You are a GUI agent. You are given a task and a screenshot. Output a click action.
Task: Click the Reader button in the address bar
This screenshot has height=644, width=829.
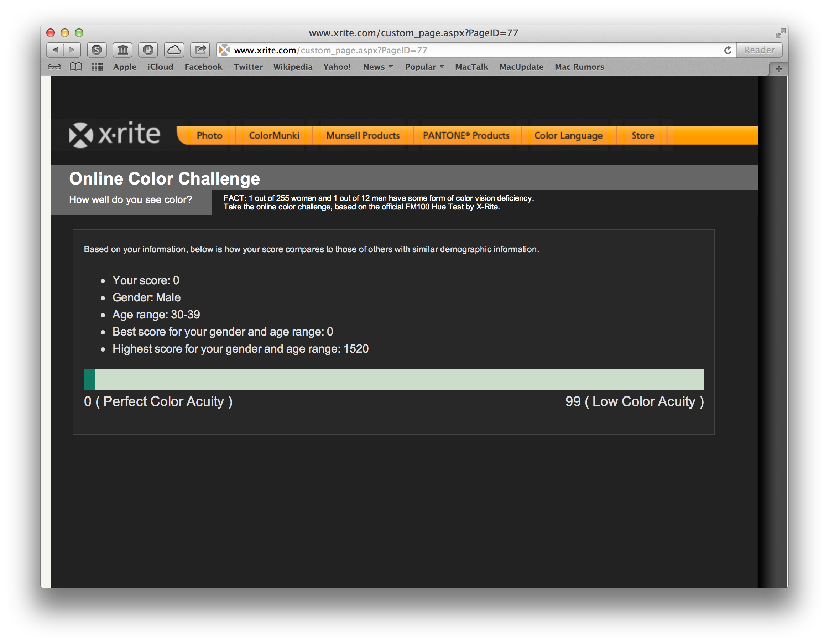[759, 50]
